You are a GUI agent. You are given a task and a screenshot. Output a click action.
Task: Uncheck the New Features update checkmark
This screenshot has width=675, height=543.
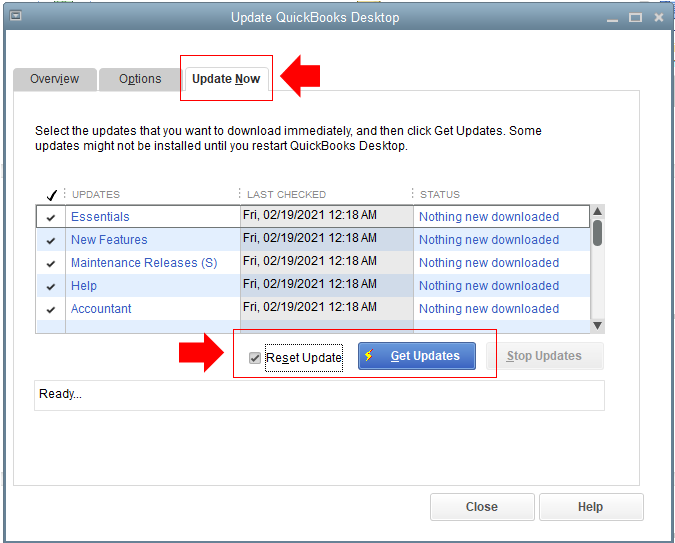(x=51, y=240)
